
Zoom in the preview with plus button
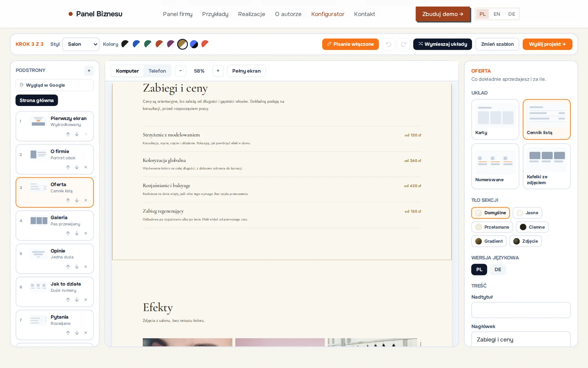click(218, 71)
